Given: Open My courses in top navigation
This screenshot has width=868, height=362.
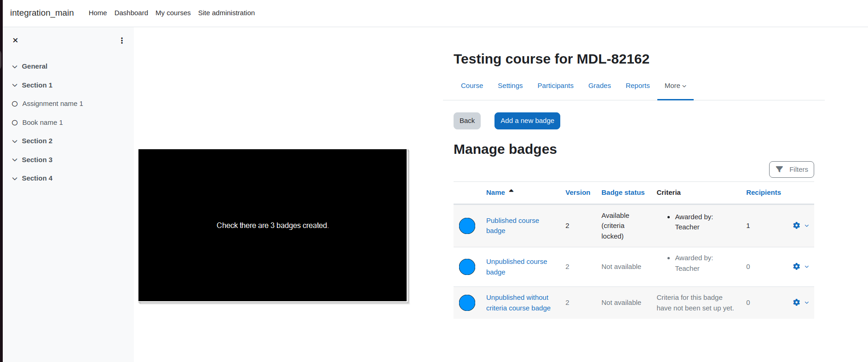Looking at the screenshot, I should (173, 13).
